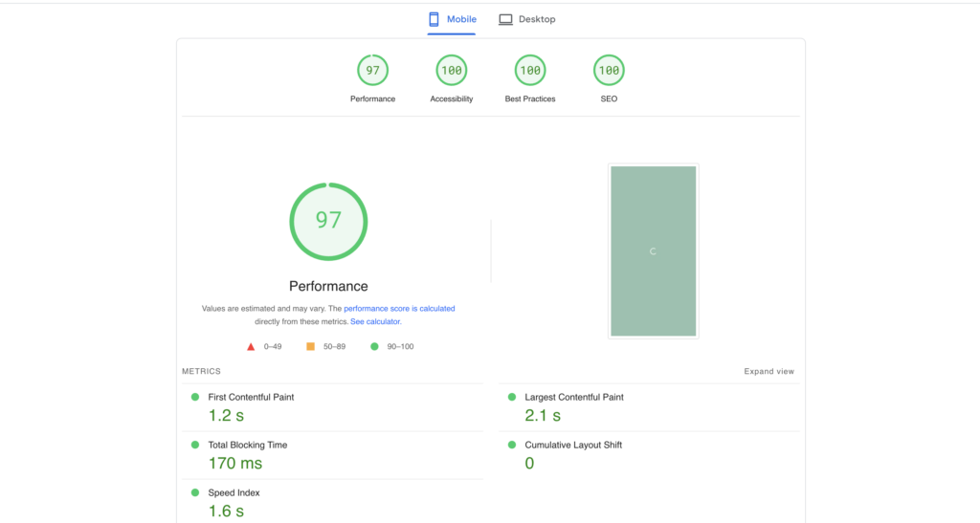Click the 1.6 s Speed Index value

tap(226, 512)
